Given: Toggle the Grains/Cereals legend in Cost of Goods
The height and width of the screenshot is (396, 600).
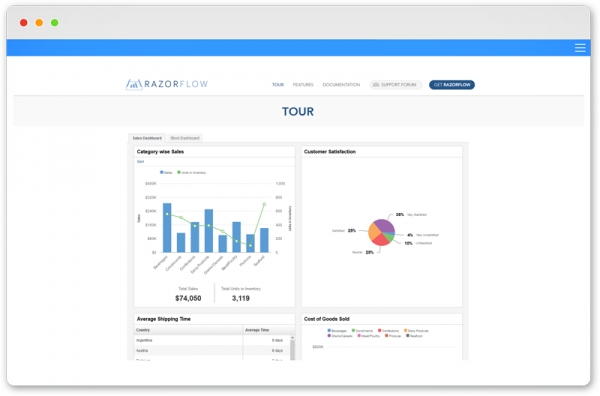Looking at the screenshot, I should (x=340, y=336).
